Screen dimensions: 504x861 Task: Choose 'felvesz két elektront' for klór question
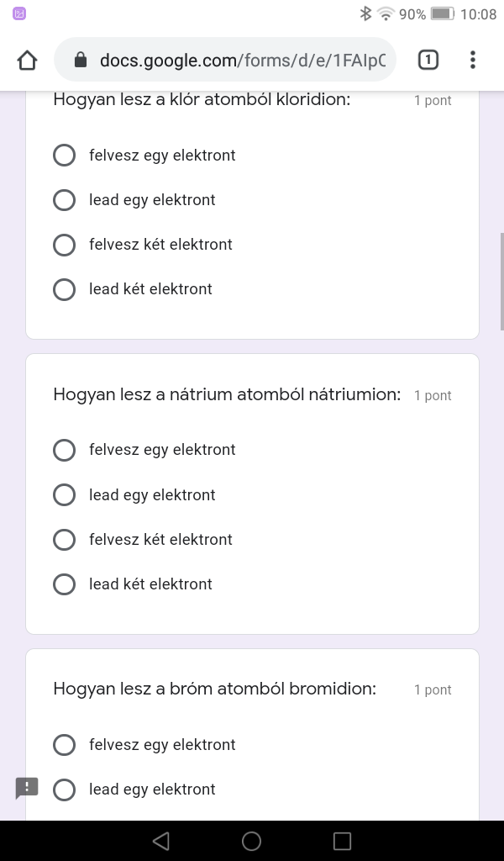coord(65,245)
